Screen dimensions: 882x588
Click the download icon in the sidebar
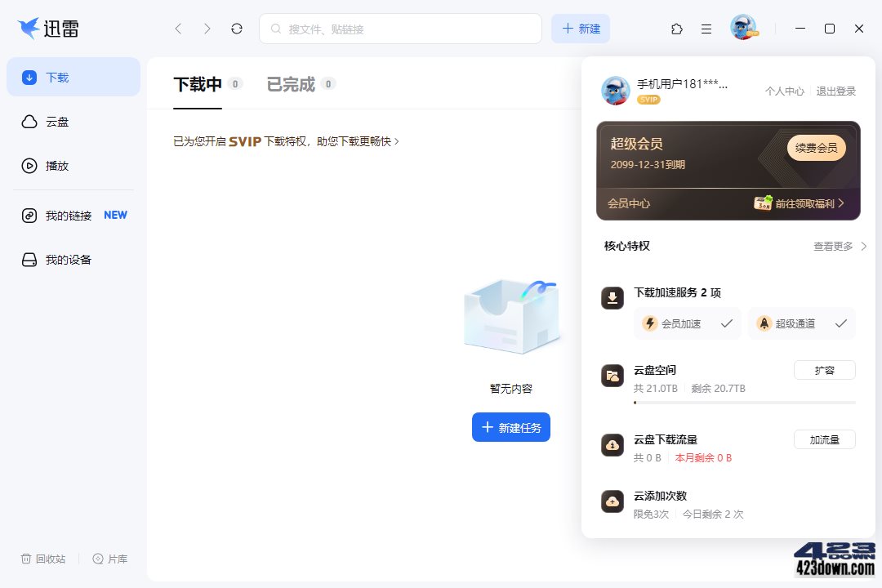(x=29, y=77)
